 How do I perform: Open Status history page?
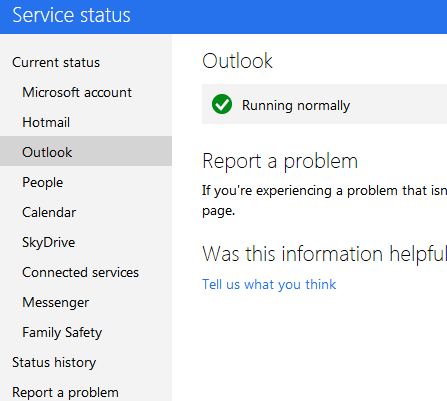coord(54,363)
